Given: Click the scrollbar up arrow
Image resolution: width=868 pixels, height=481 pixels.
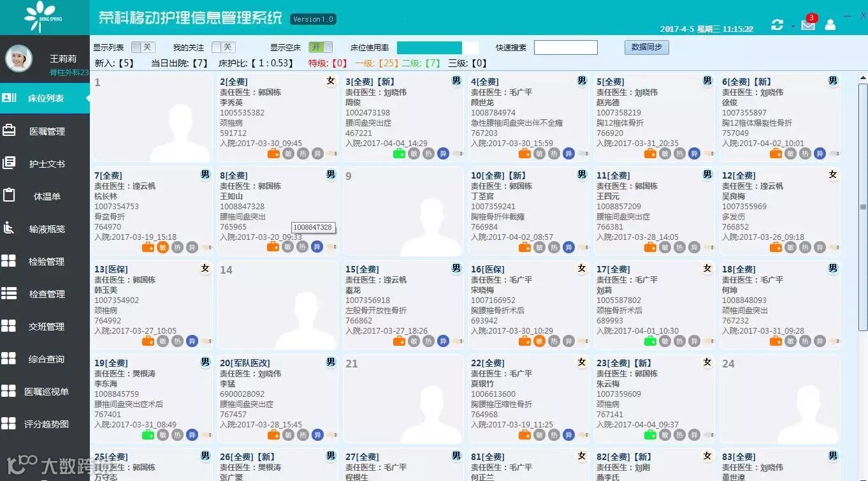Looking at the screenshot, I should [863, 78].
